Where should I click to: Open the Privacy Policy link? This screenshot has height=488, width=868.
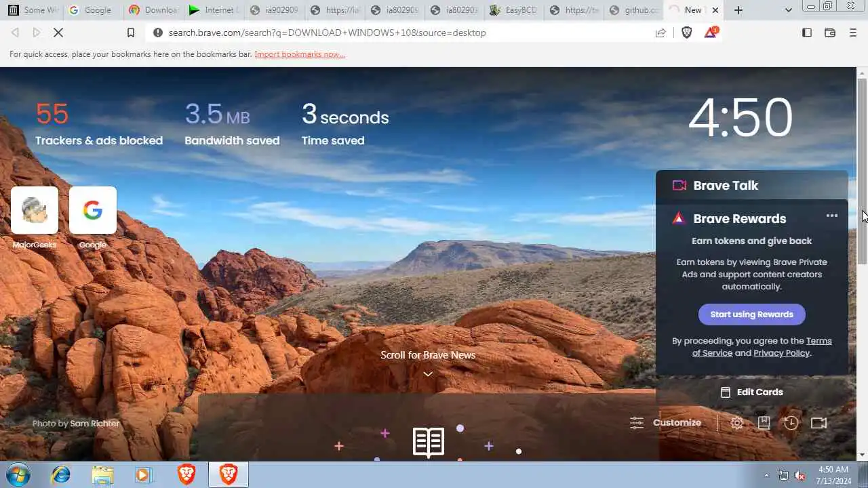pos(781,353)
